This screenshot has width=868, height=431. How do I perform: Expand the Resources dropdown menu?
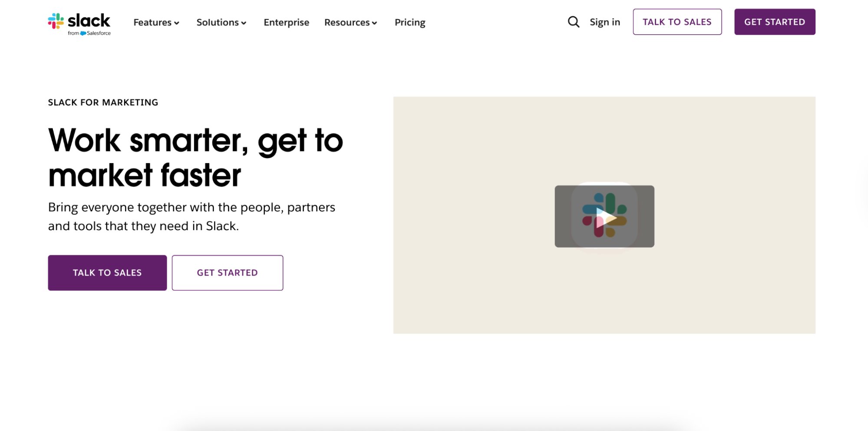[x=350, y=22]
